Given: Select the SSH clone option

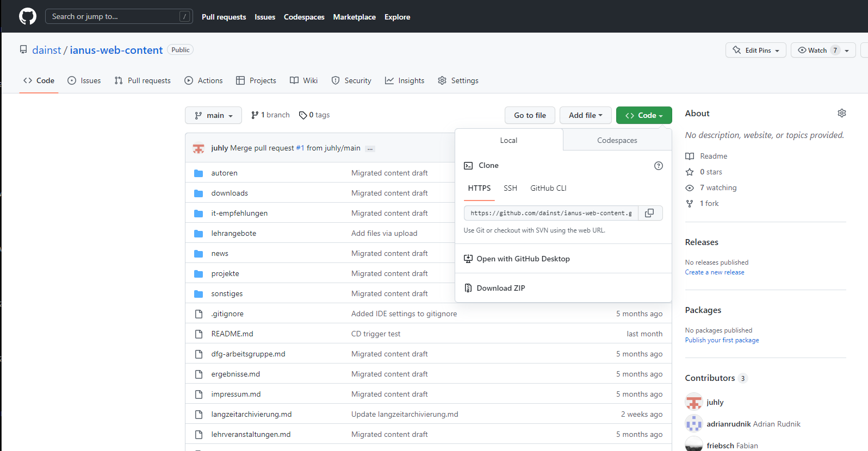Looking at the screenshot, I should (510, 188).
